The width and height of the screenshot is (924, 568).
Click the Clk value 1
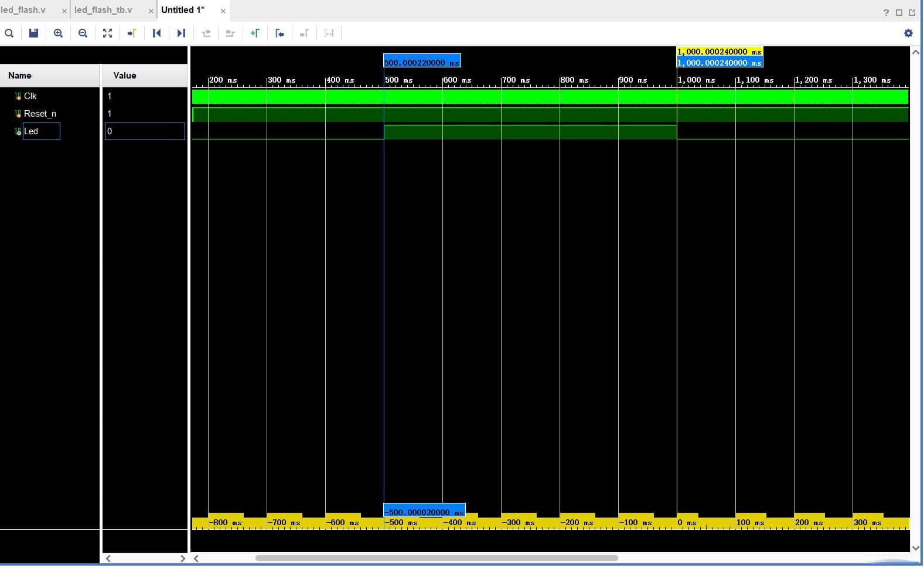[110, 96]
